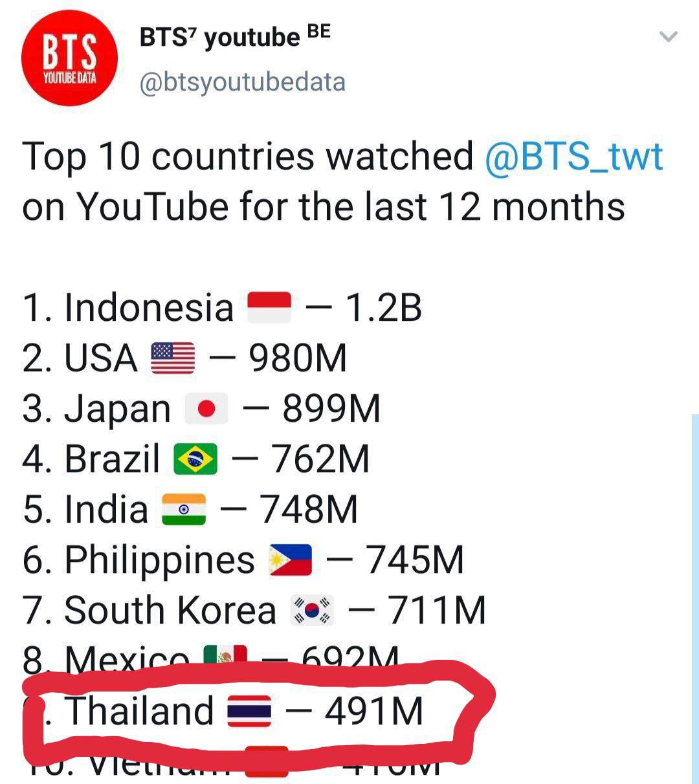Click the India flag emoji
699x784 pixels.
(184, 510)
